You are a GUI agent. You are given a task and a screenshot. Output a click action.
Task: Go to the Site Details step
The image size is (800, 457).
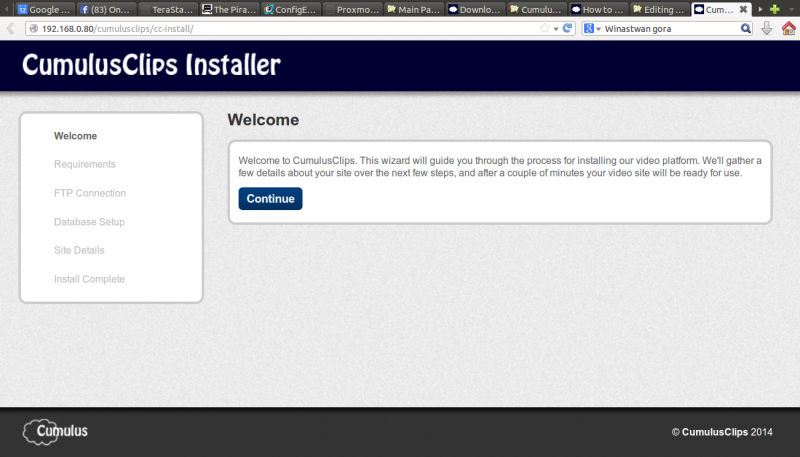pos(79,250)
